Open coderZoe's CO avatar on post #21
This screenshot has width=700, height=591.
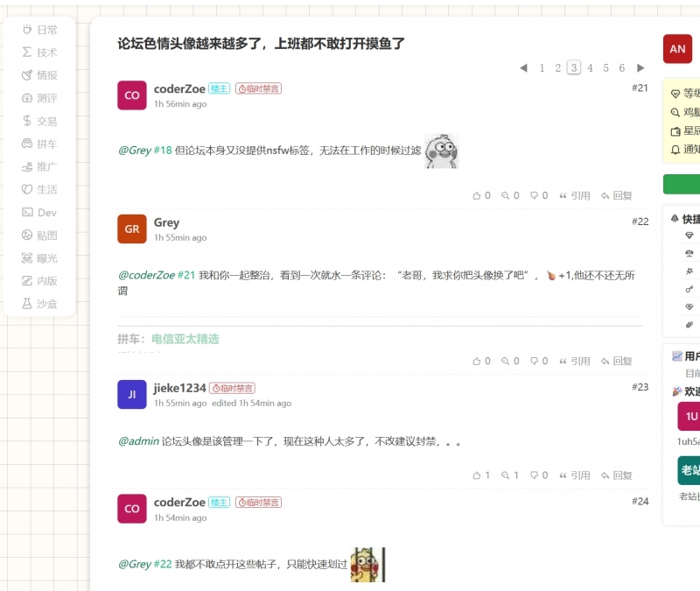click(x=132, y=95)
